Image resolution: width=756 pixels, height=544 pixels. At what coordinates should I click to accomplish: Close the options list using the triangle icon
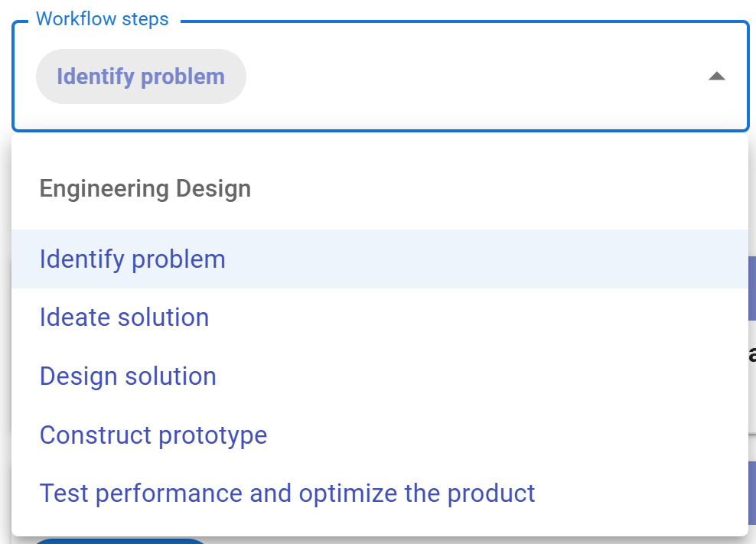coord(716,77)
